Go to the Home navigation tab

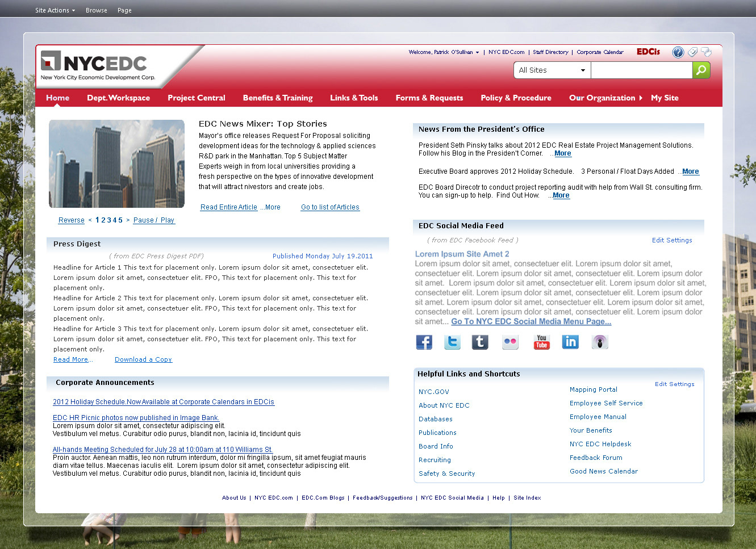(58, 98)
